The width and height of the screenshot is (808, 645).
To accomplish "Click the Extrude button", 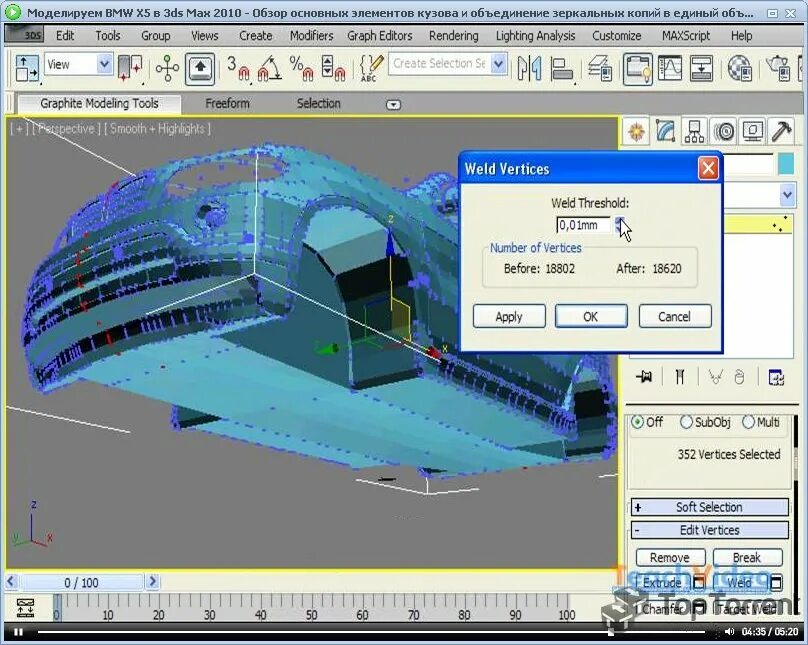I will (662, 583).
